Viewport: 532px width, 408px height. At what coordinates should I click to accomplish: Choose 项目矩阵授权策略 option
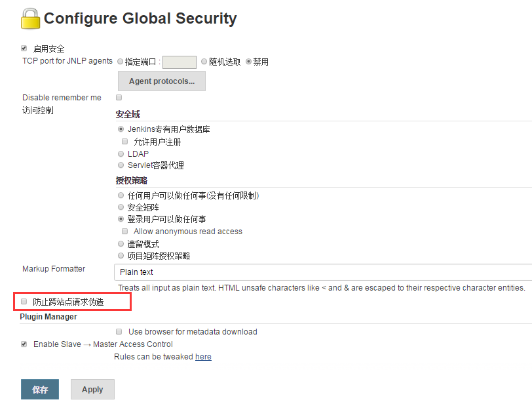coord(121,256)
